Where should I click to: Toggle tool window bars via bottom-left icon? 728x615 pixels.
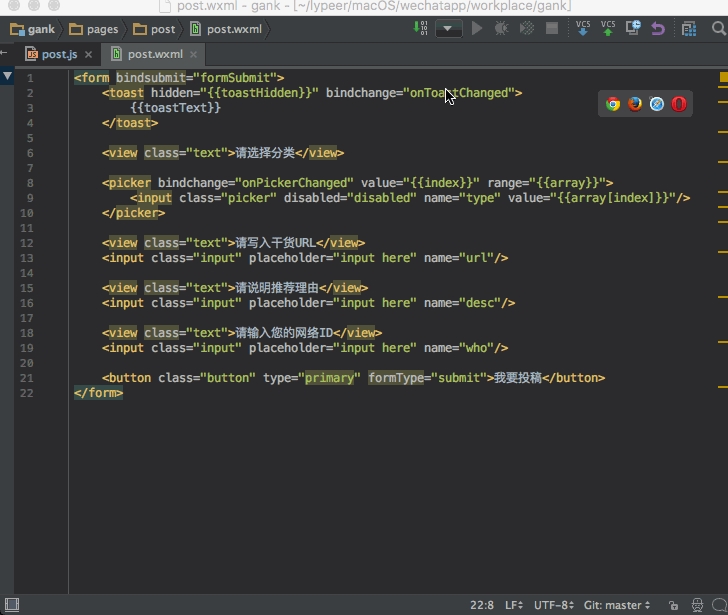pyautogui.click(x=12, y=605)
